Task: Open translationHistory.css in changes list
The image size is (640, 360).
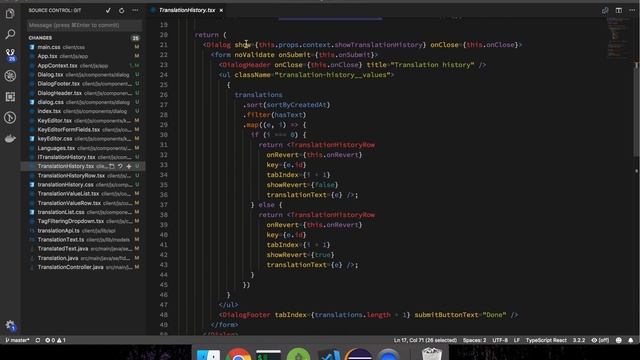Action: (x=84, y=184)
